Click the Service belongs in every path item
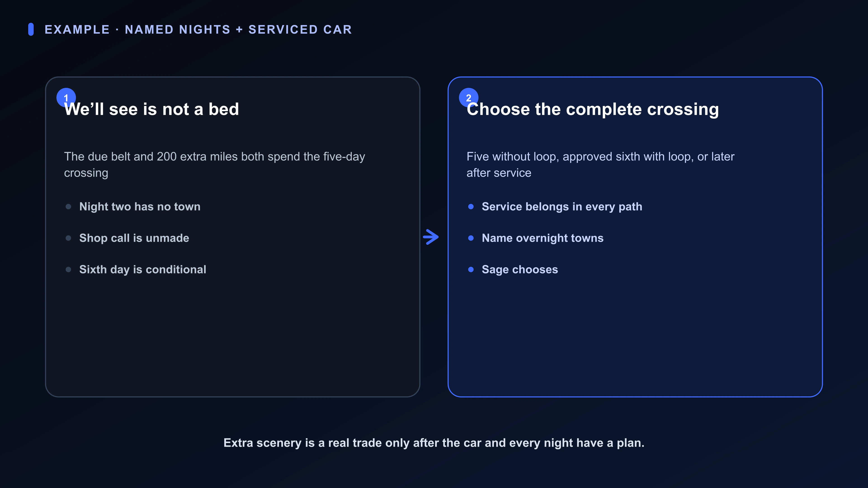Viewport: 868px width, 488px height. [x=562, y=206]
